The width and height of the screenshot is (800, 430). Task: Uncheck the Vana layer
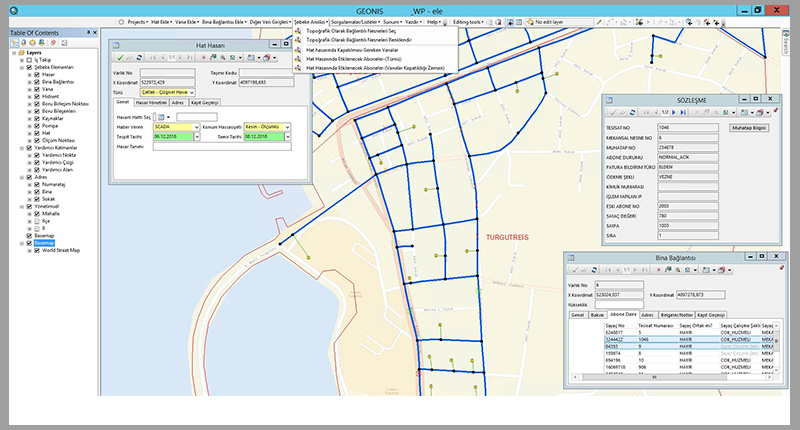coord(37,89)
